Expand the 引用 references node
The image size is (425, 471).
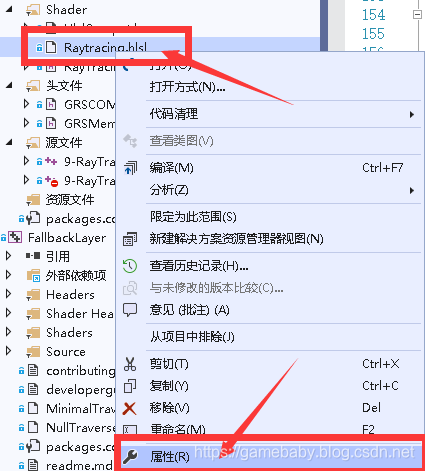pos(9,256)
